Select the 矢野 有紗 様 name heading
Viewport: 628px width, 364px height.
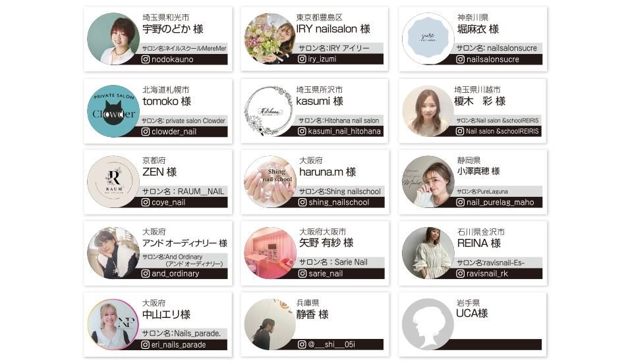click(326, 243)
